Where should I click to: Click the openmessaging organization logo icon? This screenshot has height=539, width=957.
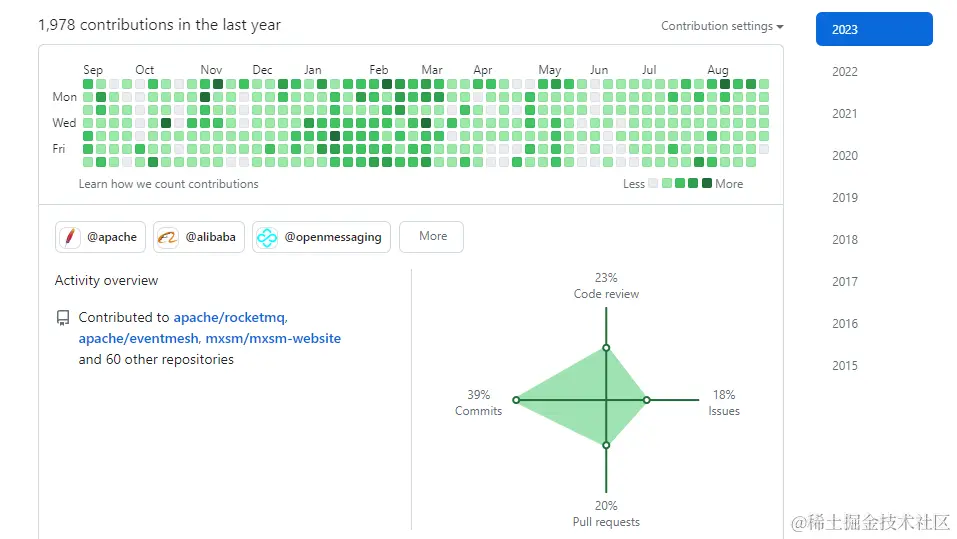tap(267, 237)
